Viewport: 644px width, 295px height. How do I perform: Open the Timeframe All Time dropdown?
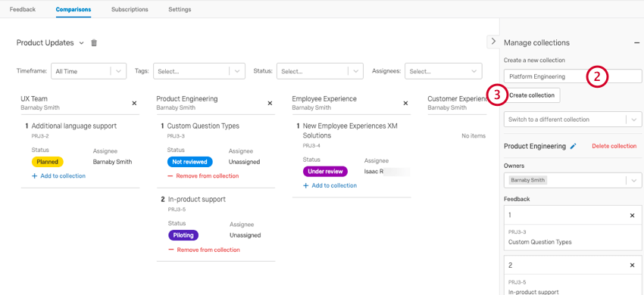89,71
